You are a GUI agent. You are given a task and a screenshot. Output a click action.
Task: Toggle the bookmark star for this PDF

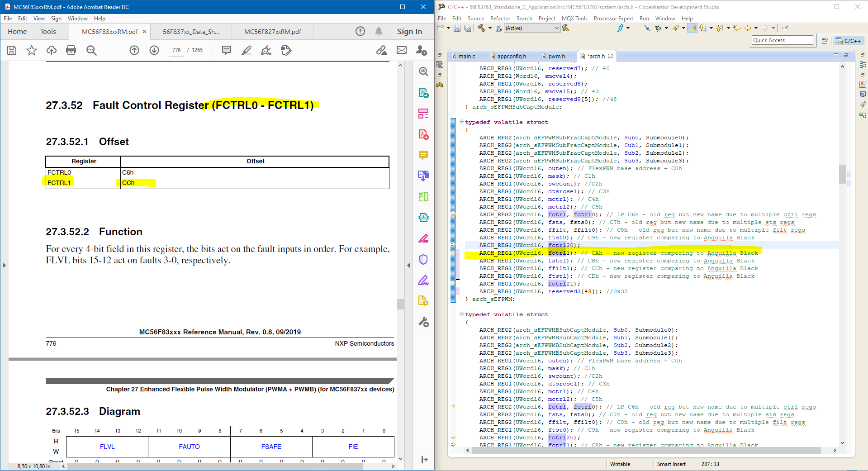[32, 50]
